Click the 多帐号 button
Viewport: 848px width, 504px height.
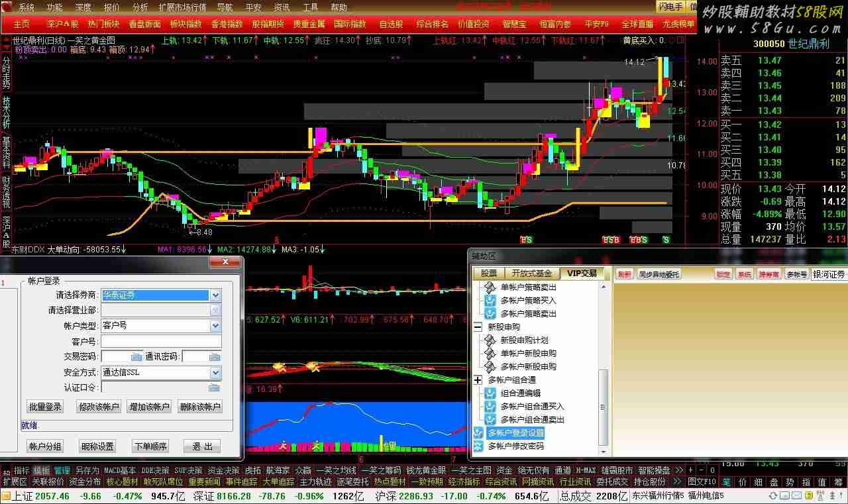(x=796, y=274)
